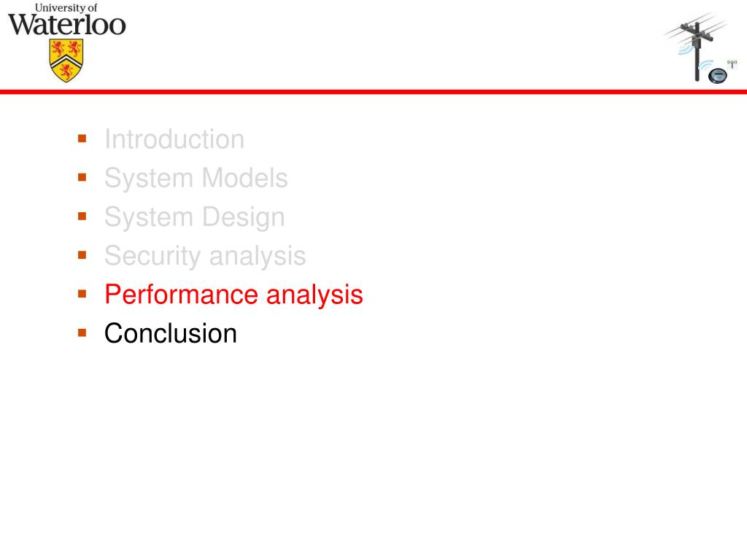
Task: Click the utility pole smart meter image
Action: click(700, 48)
